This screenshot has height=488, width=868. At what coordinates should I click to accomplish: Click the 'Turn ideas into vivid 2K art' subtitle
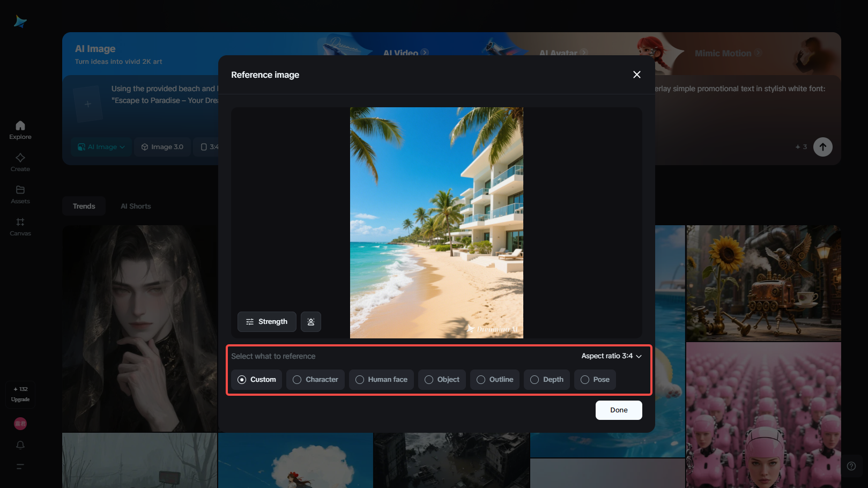point(118,62)
